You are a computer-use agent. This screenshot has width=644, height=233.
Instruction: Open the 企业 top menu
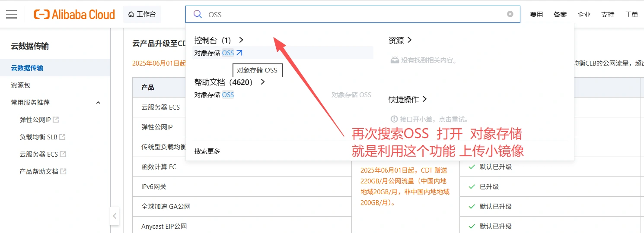click(584, 15)
